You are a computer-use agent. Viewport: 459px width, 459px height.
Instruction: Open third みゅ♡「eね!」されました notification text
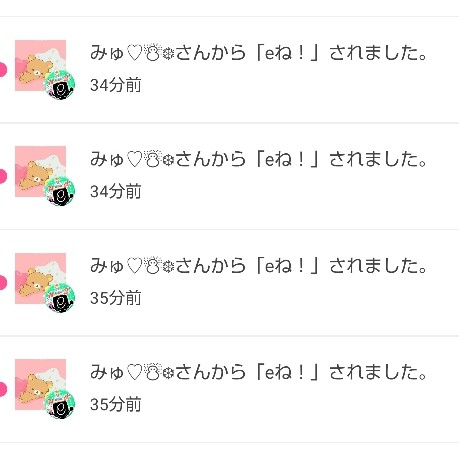(x=259, y=266)
